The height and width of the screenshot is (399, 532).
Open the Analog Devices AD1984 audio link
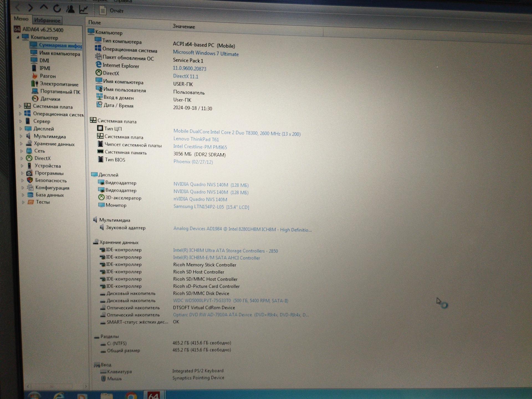(242, 229)
